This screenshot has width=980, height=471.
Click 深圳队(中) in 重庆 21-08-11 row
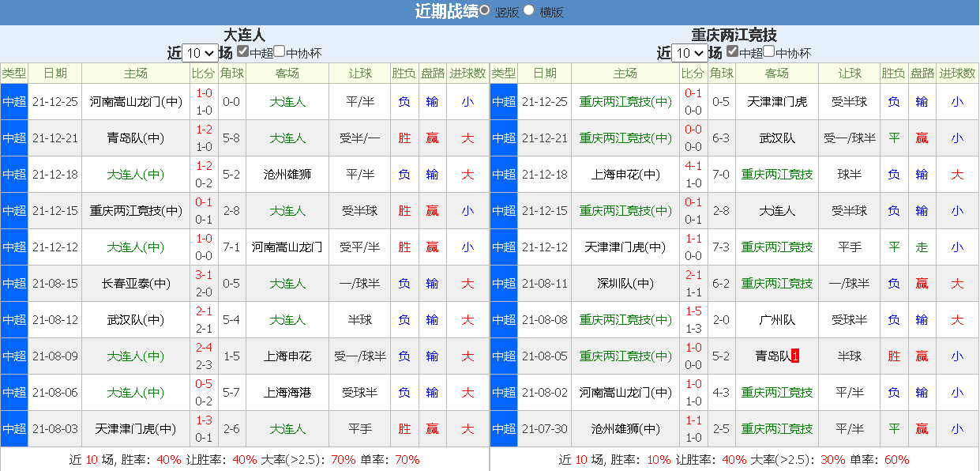pyautogui.click(x=625, y=284)
